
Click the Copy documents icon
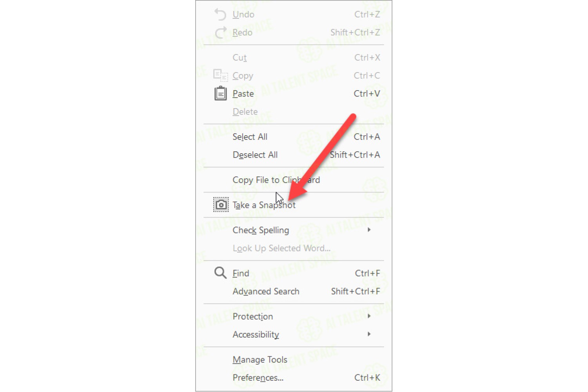(x=220, y=75)
